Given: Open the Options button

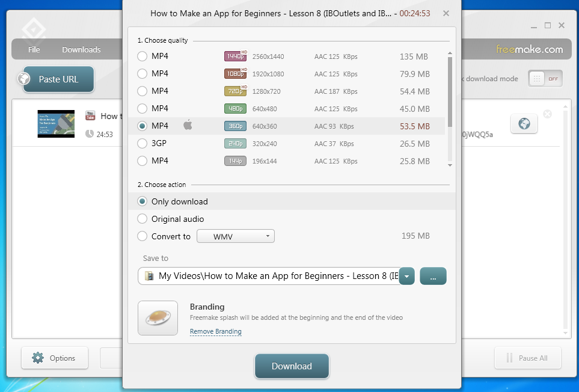Looking at the screenshot, I should point(55,358).
